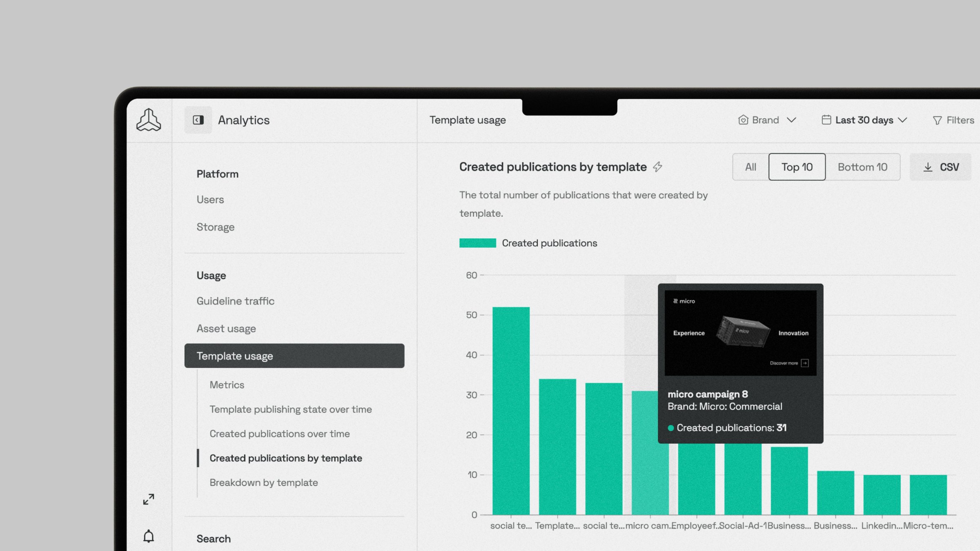Click the company logo icon top left

coord(148,120)
